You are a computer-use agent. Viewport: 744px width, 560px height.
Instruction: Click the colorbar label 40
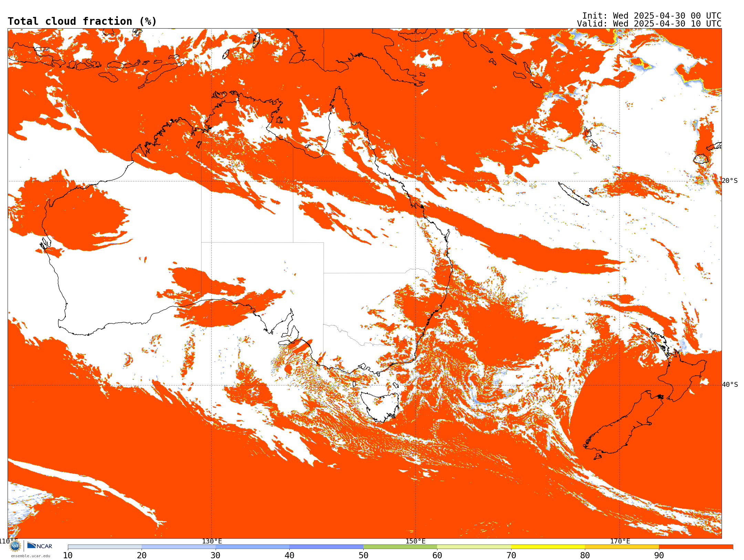coord(289,556)
